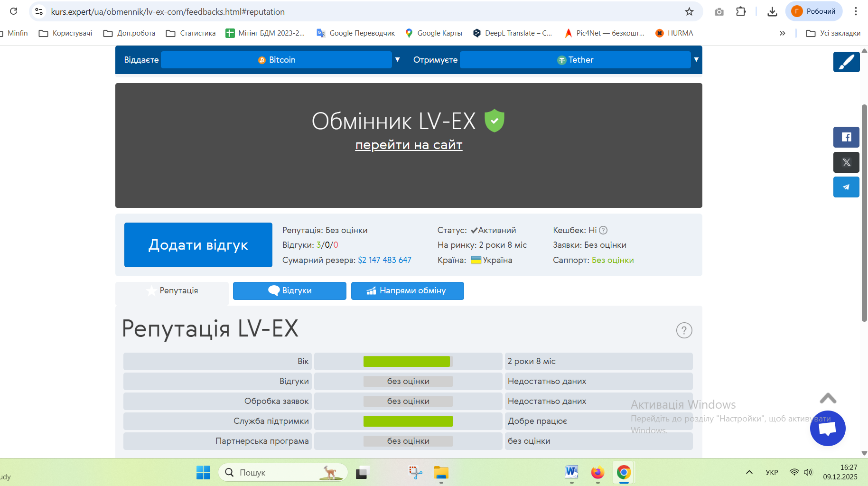Open File Explorer from the taskbar
Image resolution: width=868 pixels, height=486 pixels.
441,472
